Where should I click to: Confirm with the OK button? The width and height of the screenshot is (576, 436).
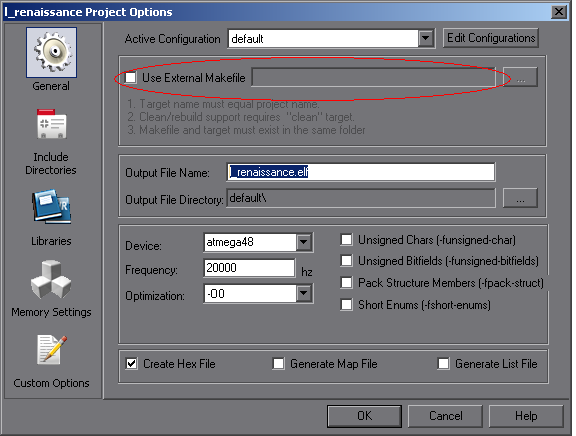tap(364, 416)
